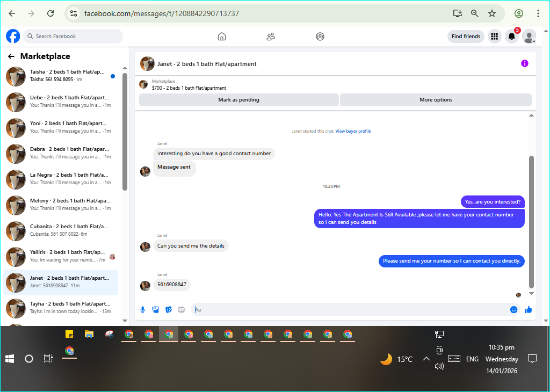Open View buyer profile link

(353, 131)
